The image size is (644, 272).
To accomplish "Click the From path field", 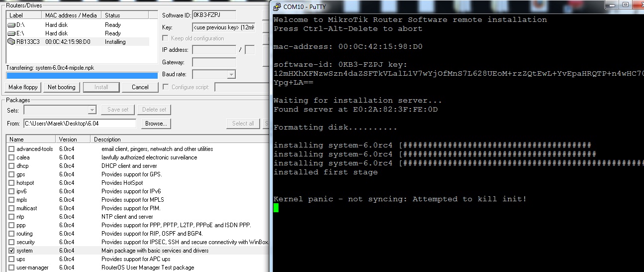I will coord(80,124).
